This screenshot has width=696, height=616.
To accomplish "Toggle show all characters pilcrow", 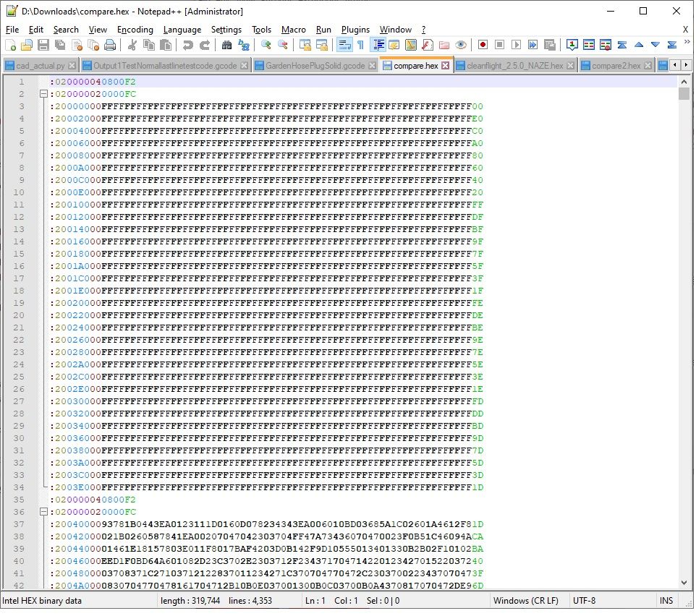I will (360, 45).
